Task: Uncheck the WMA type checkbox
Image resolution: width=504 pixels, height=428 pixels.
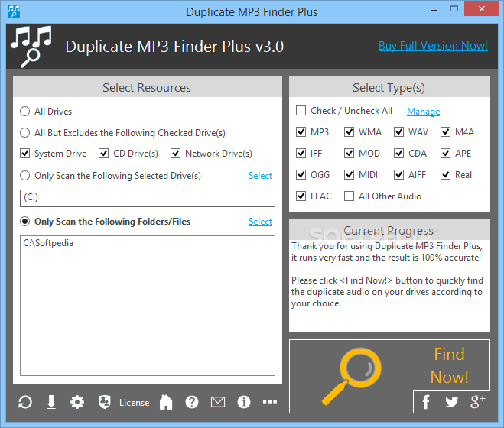Action: (x=349, y=131)
